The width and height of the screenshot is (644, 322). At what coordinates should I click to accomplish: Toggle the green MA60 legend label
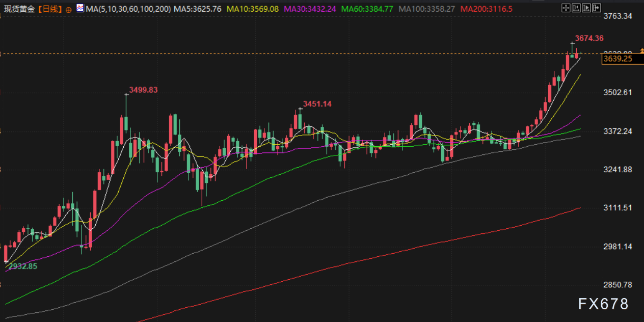367,9
